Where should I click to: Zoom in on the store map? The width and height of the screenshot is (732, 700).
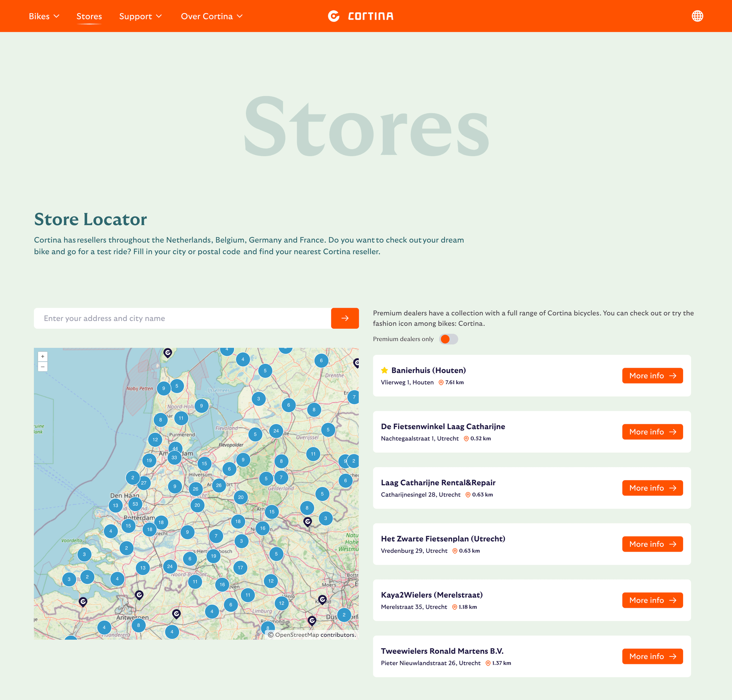43,356
